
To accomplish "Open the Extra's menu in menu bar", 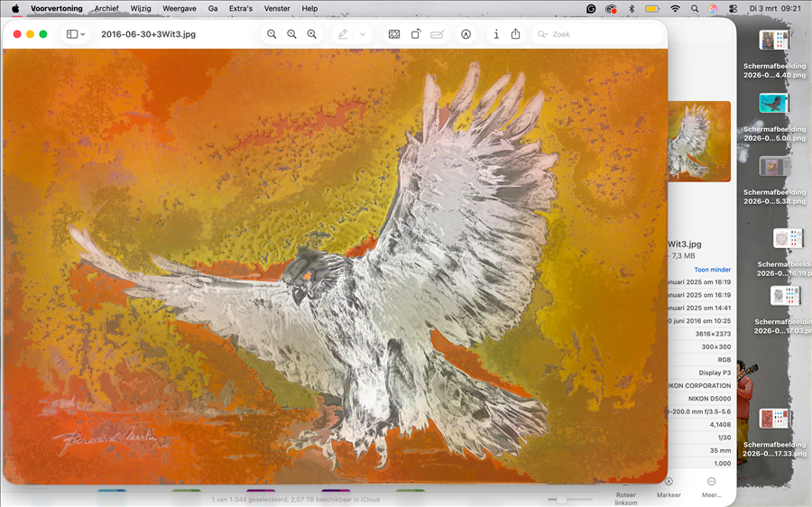I will tap(241, 8).
